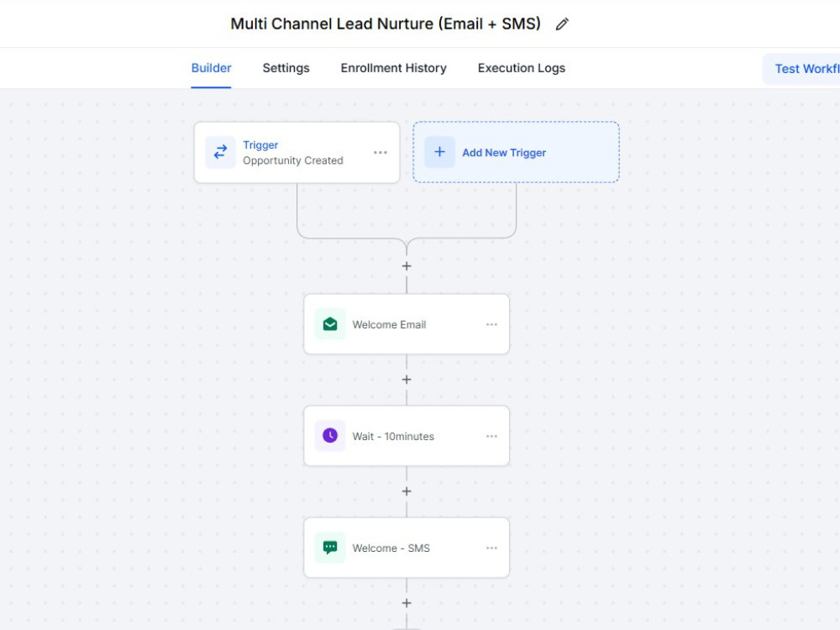Click the Opportunity Created trigger text

coord(293,160)
